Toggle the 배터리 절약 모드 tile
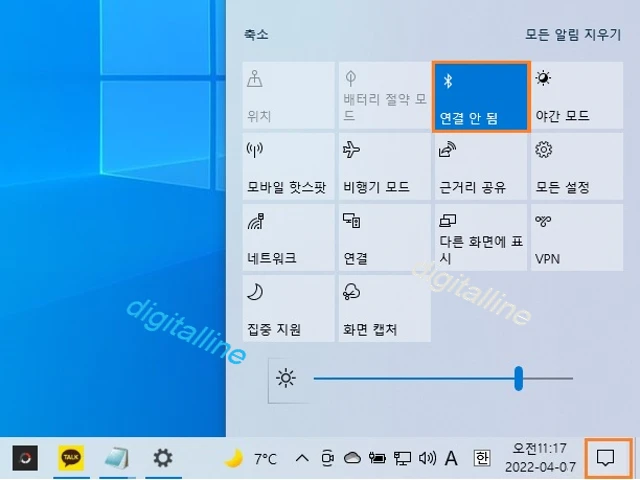 click(x=384, y=96)
